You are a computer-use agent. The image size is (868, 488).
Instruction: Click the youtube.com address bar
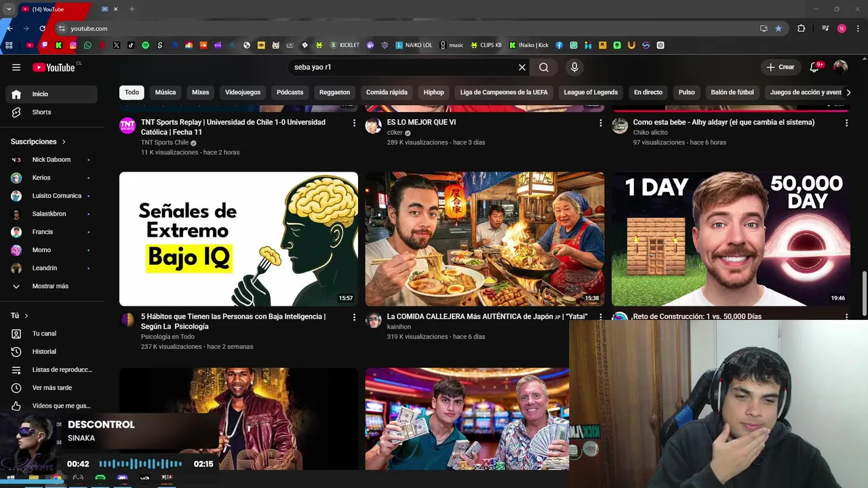[x=407, y=28]
